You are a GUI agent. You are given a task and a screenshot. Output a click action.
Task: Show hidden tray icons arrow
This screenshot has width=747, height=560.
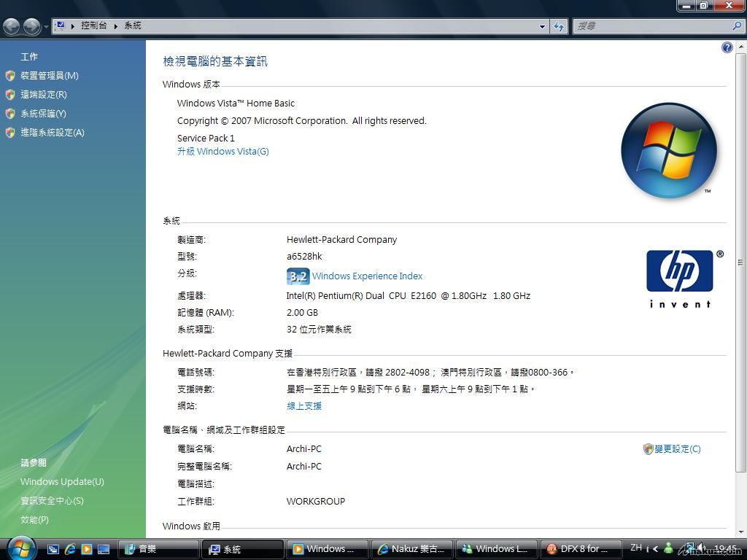(656, 549)
